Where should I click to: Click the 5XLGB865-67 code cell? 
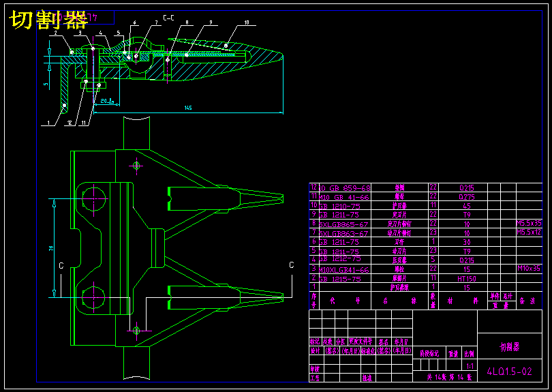[343, 224]
